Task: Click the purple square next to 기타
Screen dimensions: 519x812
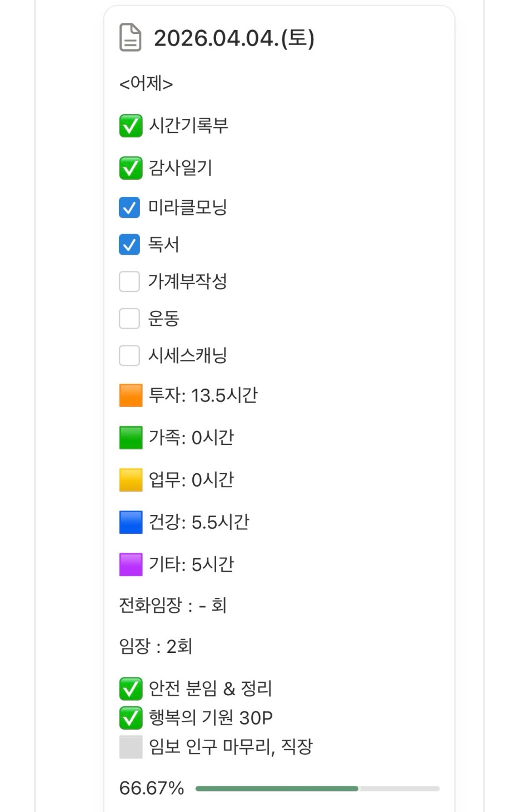Action: (x=131, y=565)
